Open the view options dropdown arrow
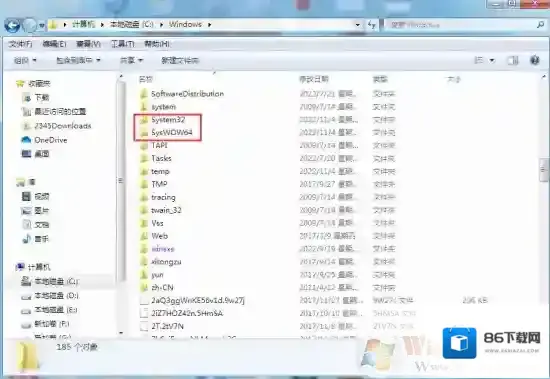 pos(492,60)
